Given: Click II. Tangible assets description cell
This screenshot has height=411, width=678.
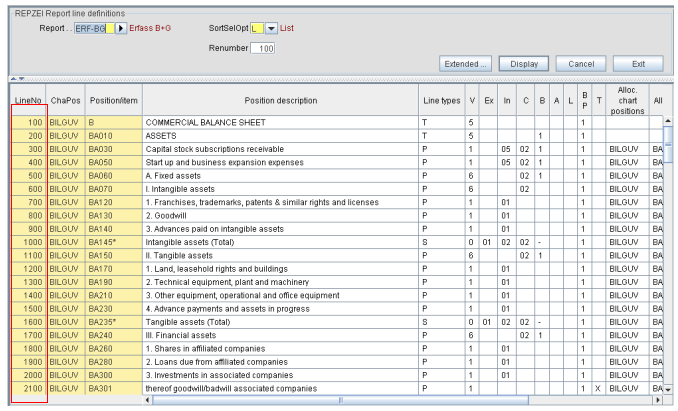Looking at the screenshot, I should [281, 256].
